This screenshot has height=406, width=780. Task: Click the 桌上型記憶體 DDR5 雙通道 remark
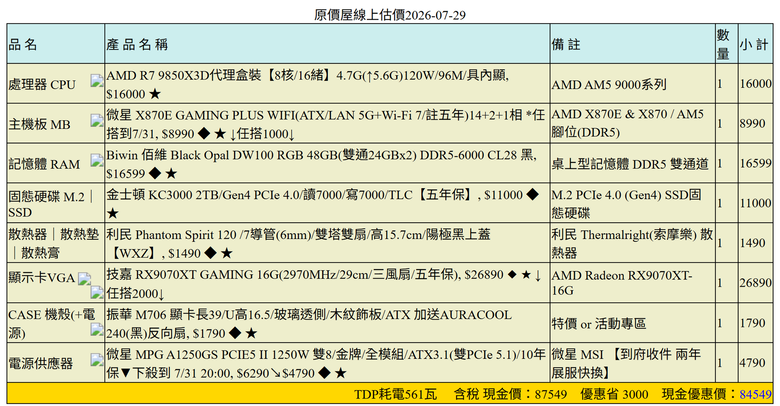(630, 164)
